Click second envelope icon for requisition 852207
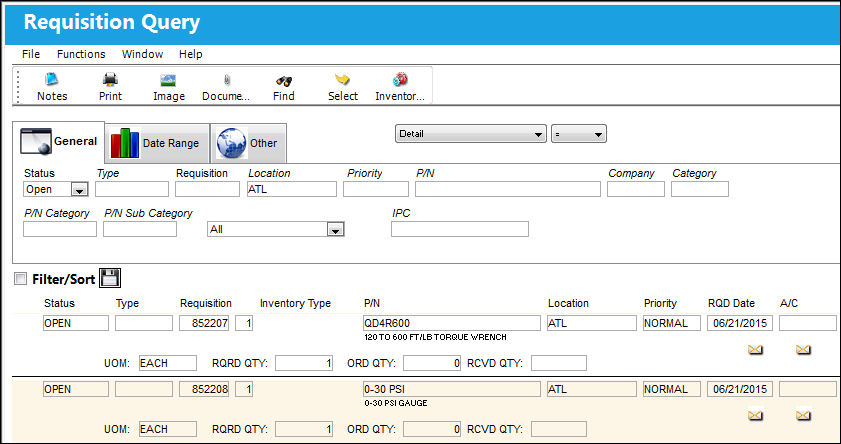 [803, 350]
